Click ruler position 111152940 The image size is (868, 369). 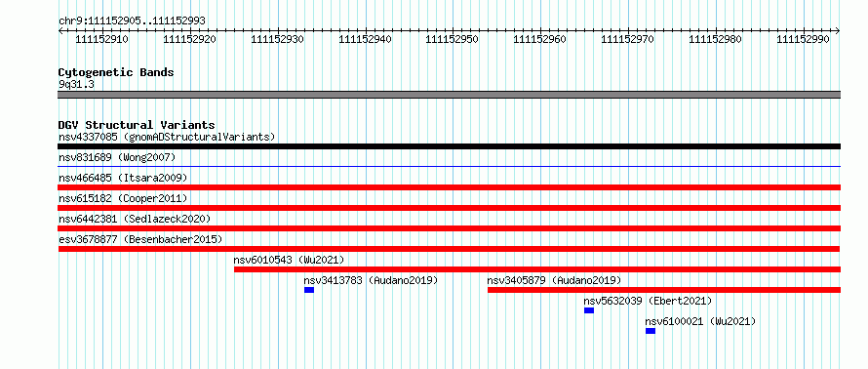(x=366, y=39)
